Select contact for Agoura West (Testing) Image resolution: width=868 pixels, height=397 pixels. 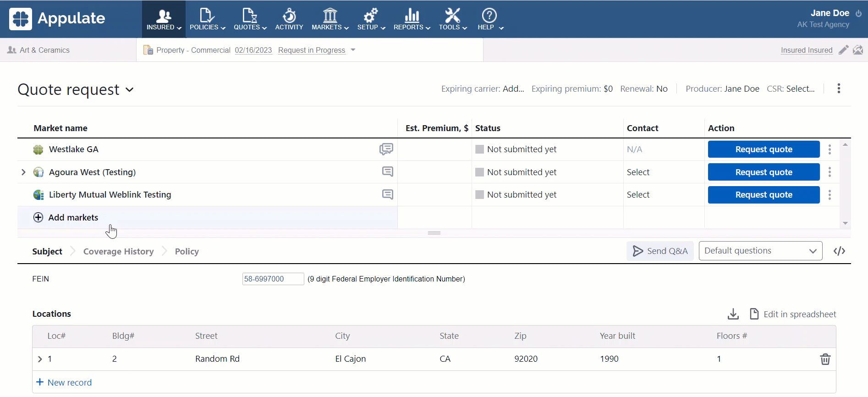pos(638,172)
